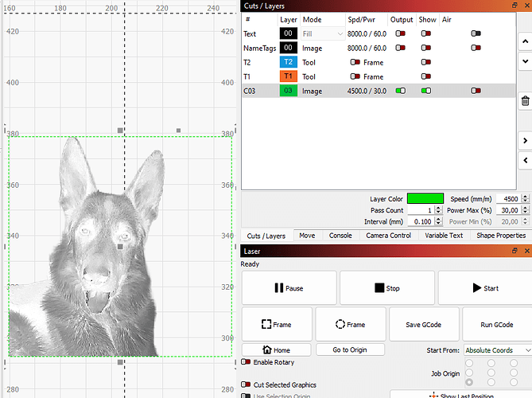Screen dimensions: 532x398
Task: Adjust Pass Count stepper arrows
Action: [438, 210]
